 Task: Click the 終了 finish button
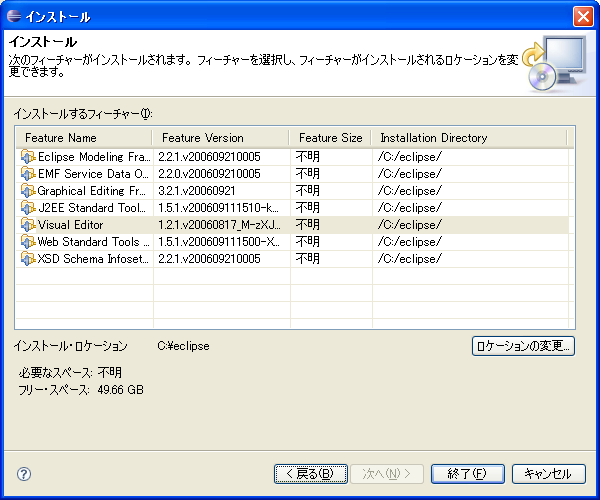467,474
